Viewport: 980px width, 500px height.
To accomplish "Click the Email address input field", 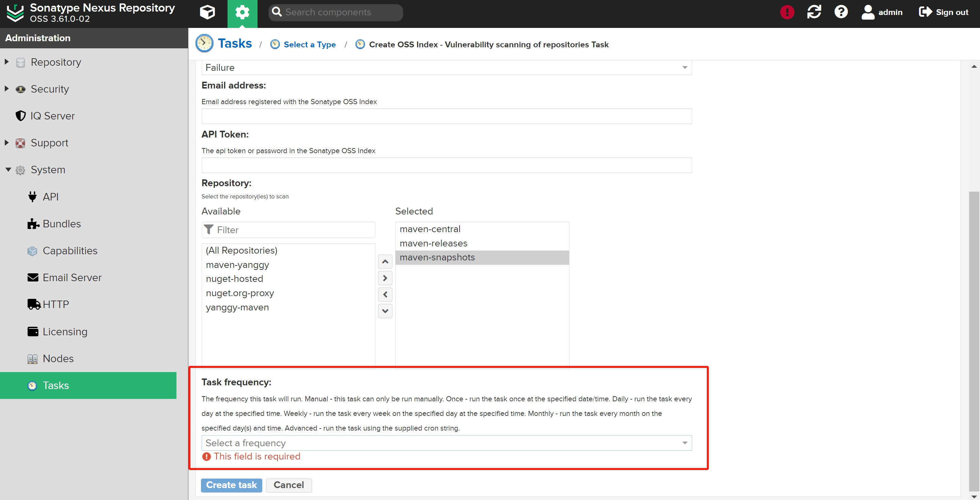I will point(446,116).
